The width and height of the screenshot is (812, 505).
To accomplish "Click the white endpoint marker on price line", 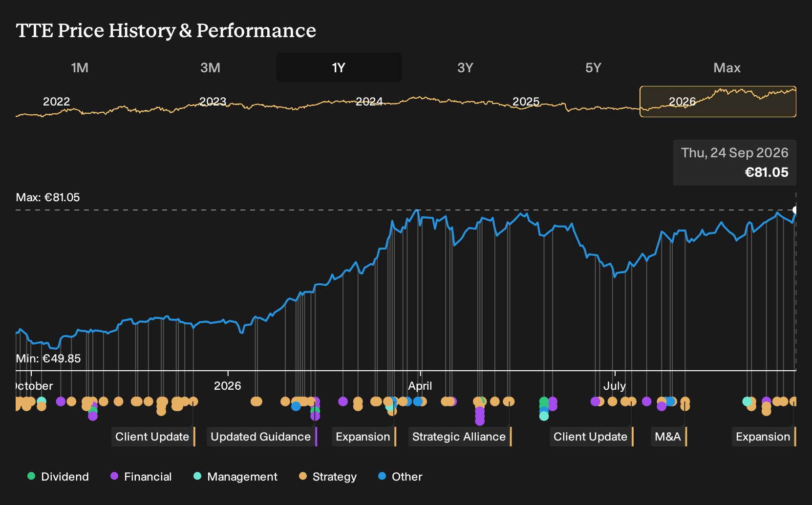I will click(795, 210).
